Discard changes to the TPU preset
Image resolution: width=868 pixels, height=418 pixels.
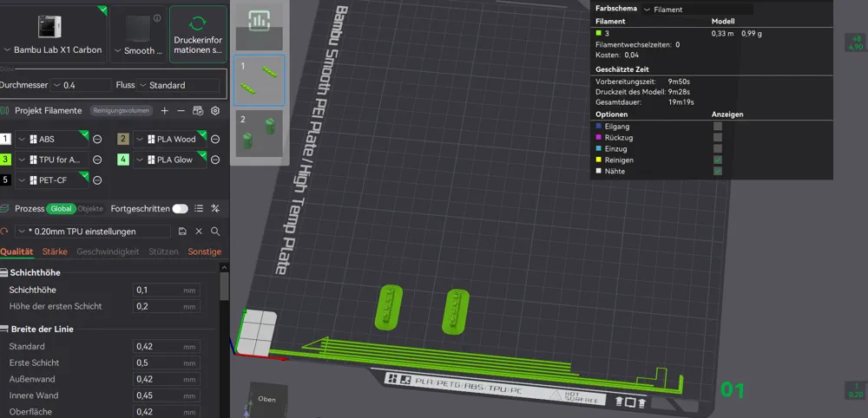pos(199,232)
